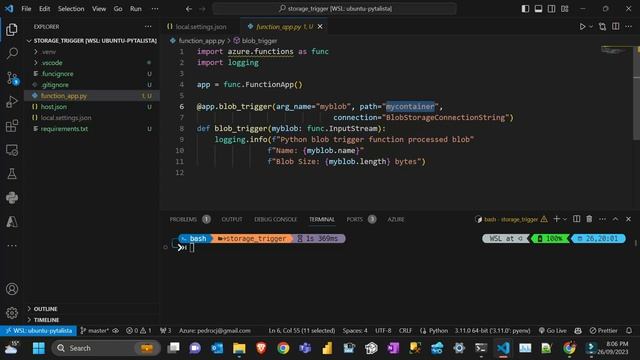The image size is (640, 360).
Task: Customize layout button in title bar
Action: click(564, 9)
